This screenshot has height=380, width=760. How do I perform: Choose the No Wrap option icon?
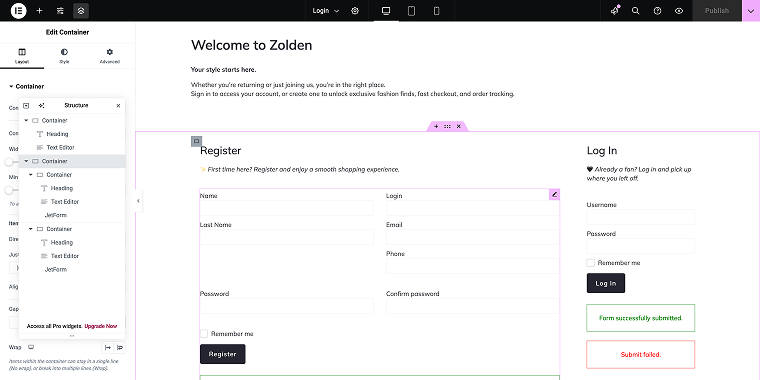point(108,347)
